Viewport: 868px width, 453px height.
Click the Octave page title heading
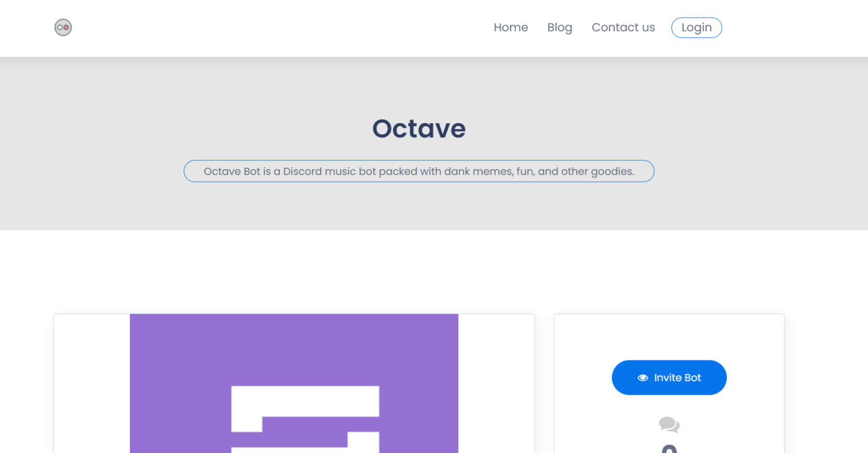(419, 129)
